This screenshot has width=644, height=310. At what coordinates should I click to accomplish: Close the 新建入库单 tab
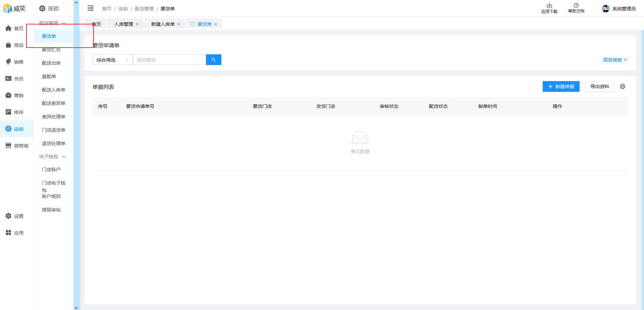click(x=179, y=24)
